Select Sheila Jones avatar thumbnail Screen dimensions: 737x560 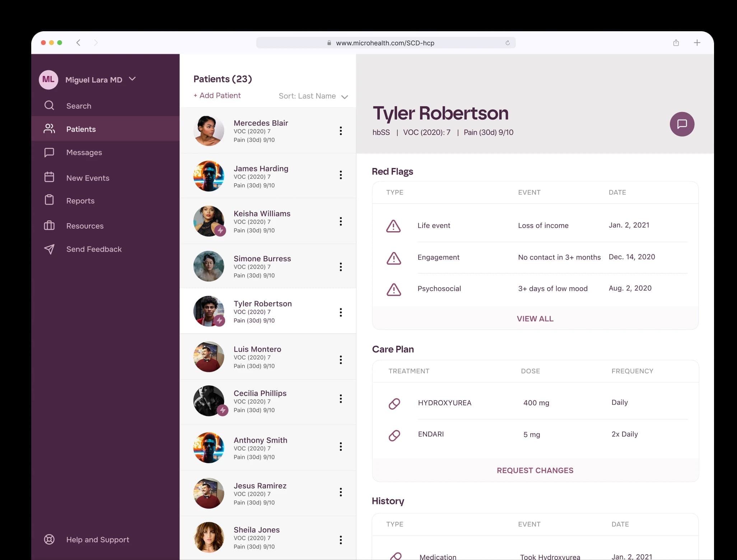tap(209, 537)
